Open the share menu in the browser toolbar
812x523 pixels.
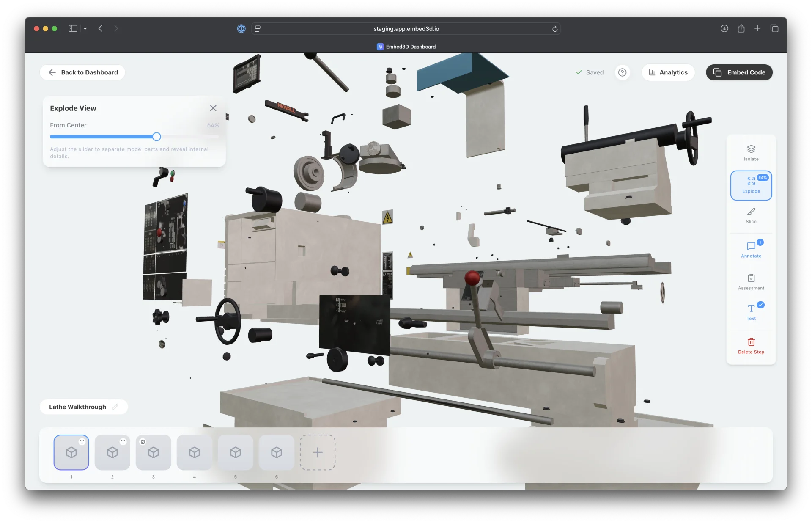pyautogui.click(x=741, y=28)
